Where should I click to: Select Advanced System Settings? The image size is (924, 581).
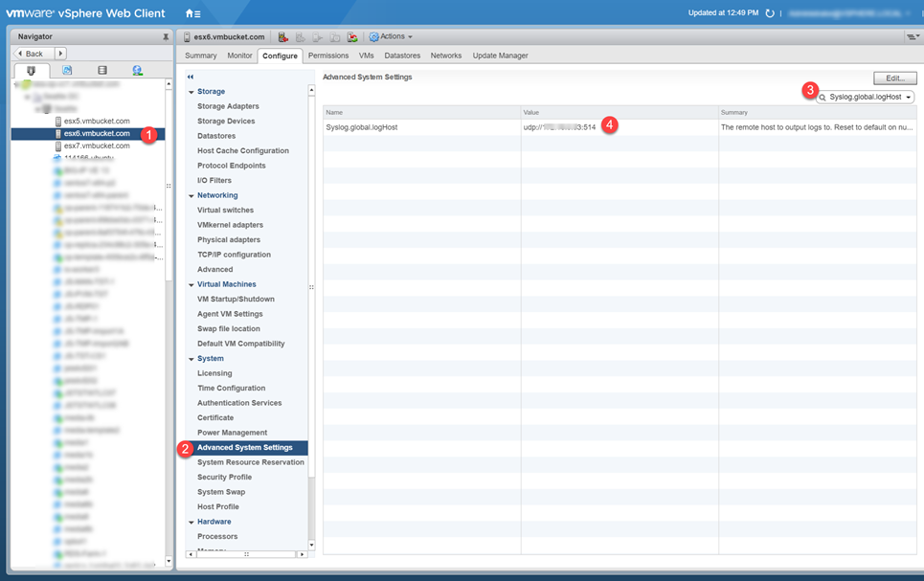coord(247,448)
